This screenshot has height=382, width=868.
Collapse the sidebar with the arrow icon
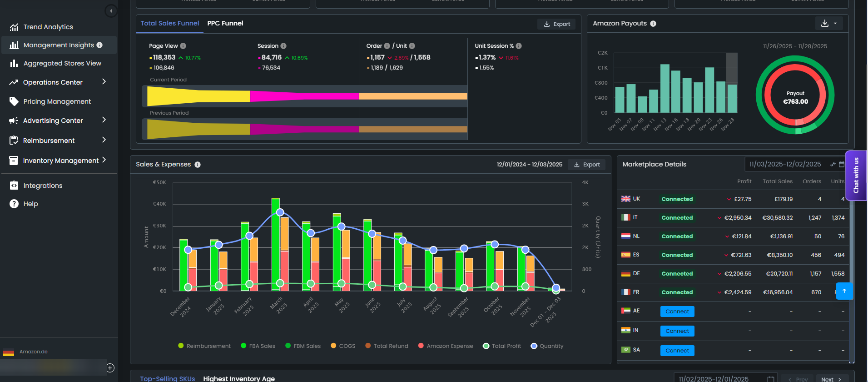click(x=111, y=11)
